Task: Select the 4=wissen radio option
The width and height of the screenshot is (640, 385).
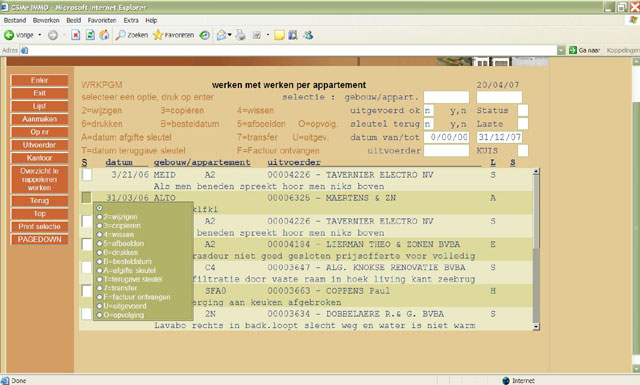Action: click(x=99, y=235)
